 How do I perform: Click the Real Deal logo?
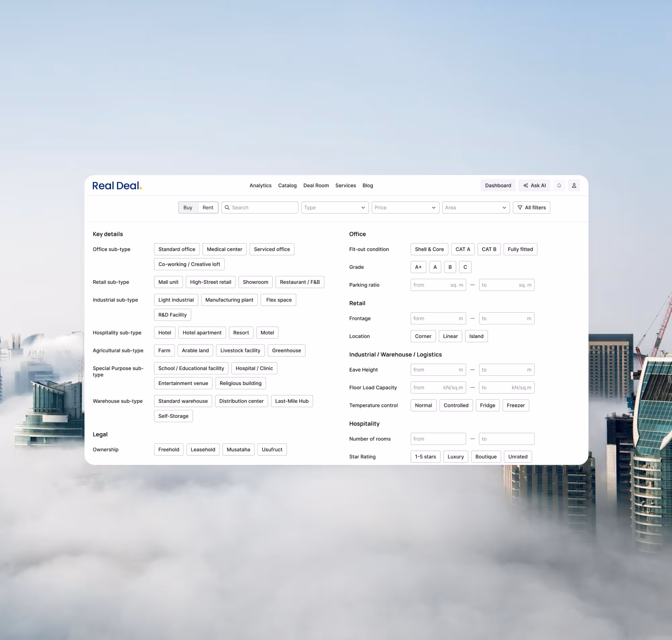[x=117, y=185]
